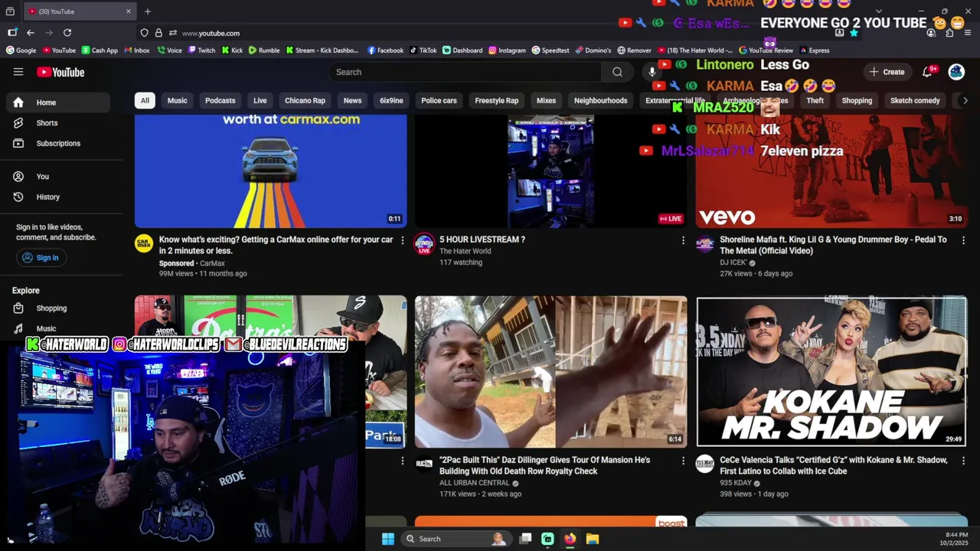Click the search magnifier button
The width and height of the screenshot is (980, 551).
(x=617, y=72)
